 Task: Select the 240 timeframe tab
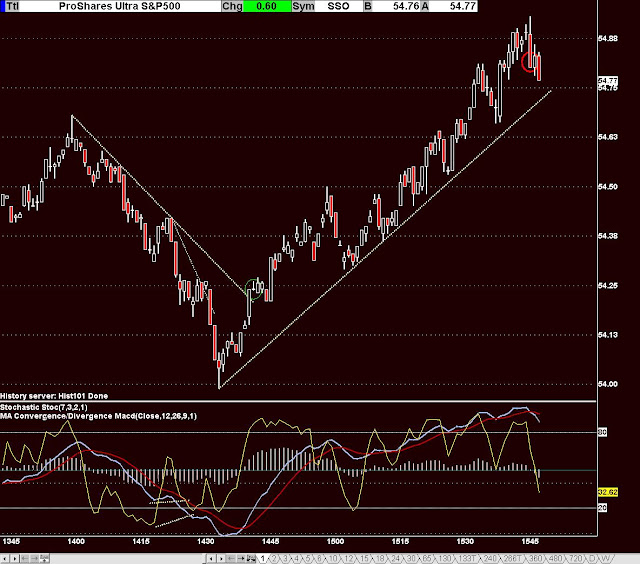pyautogui.click(x=490, y=559)
